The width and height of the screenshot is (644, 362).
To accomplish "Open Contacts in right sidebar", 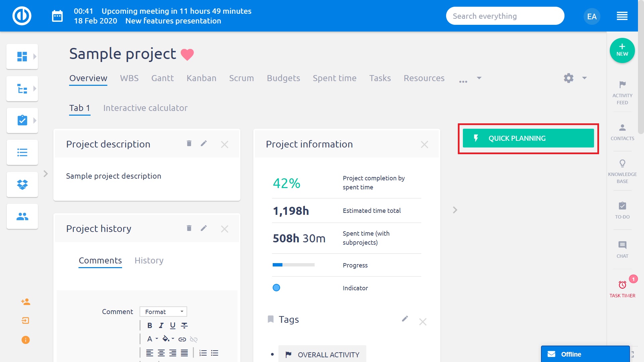I will 622,132.
